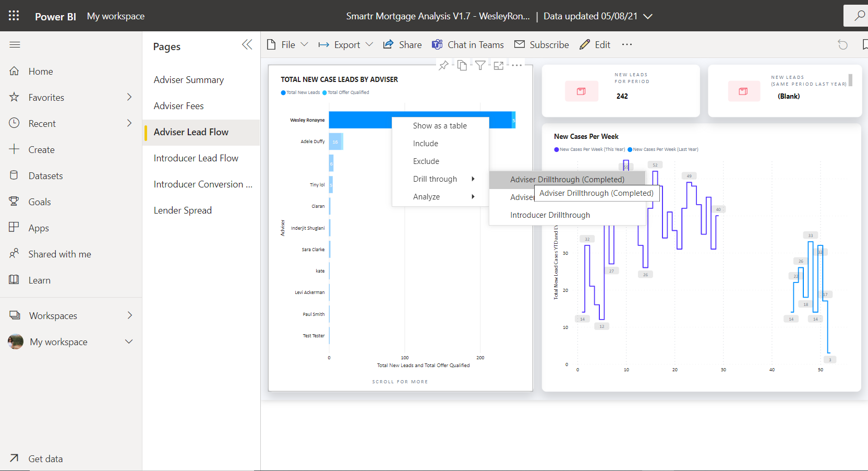Open the toolbar more options ellipsis
The image size is (868, 471).
[627, 45]
